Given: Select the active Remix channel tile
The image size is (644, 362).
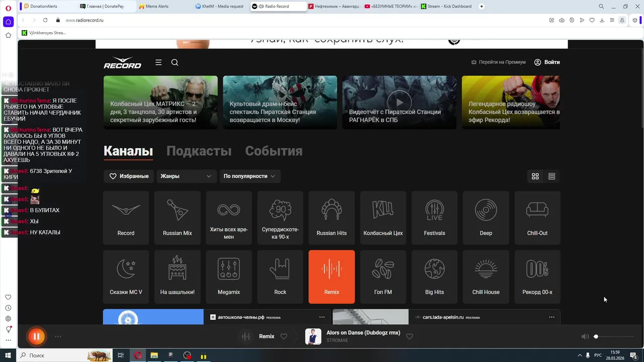Looking at the screenshot, I should point(332,277).
